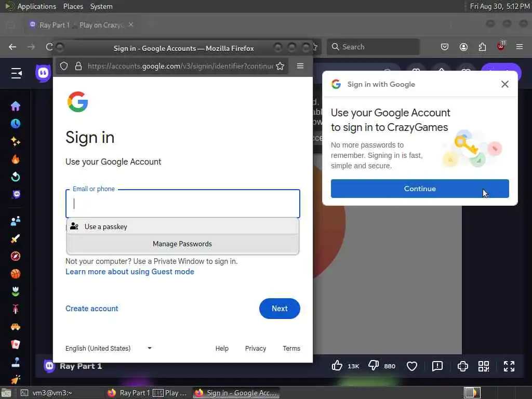Click the CrazyGames purple logo in header

pyautogui.click(x=43, y=73)
